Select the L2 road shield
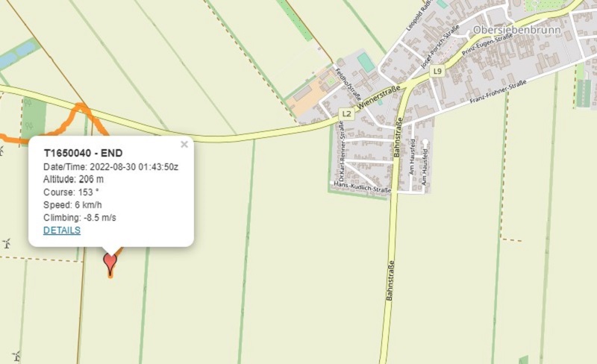This screenshot has height=364, width=597. point(346,114)
